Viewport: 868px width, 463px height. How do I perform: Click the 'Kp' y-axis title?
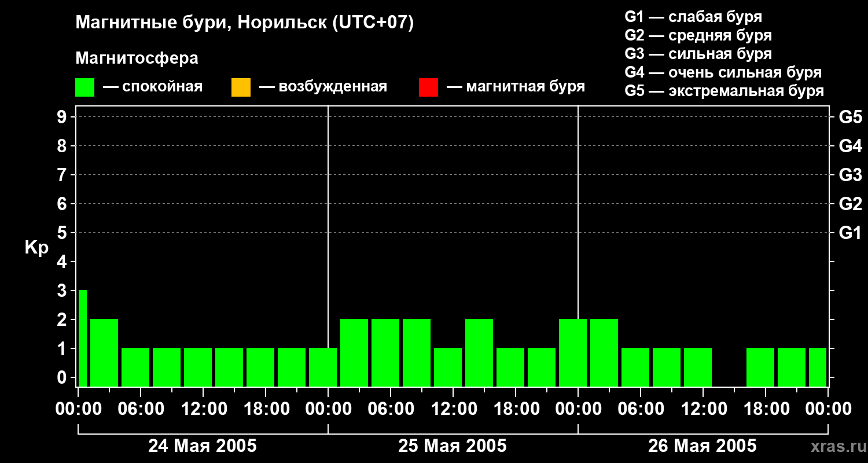(36, 248)
